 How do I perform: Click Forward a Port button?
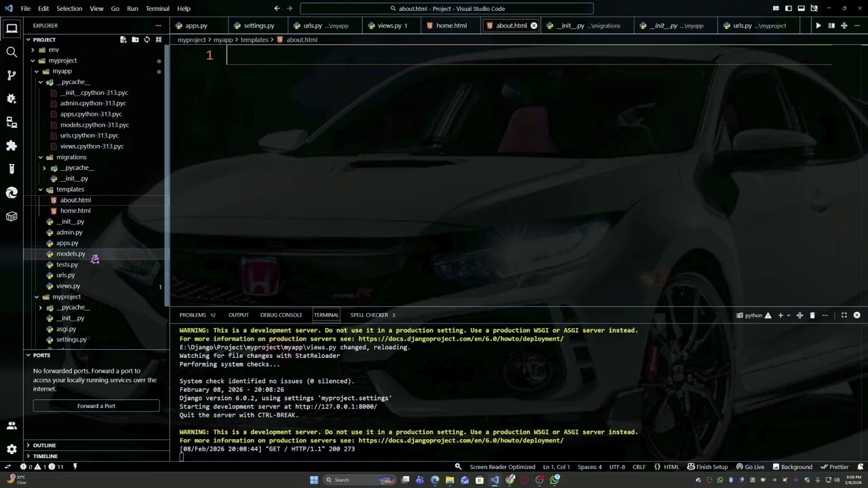point(96,406)
